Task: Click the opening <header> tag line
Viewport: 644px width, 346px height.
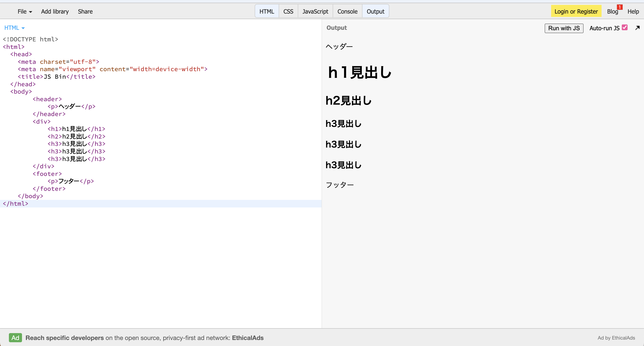Action: 47,99
